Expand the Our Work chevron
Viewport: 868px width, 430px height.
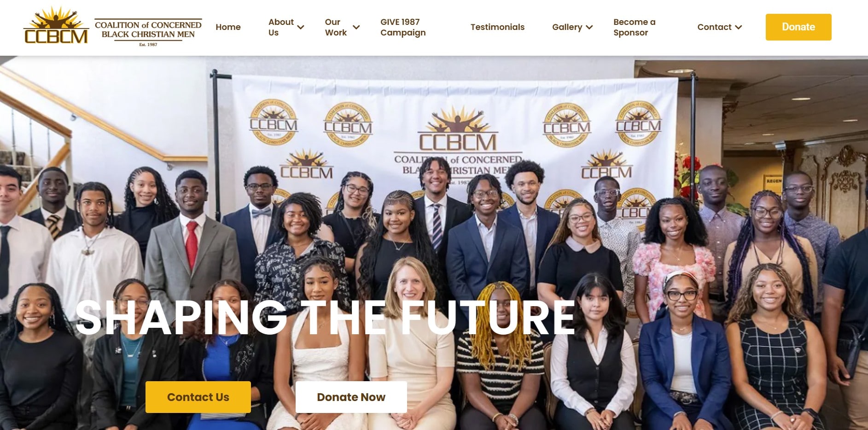[x=356, y=27]
